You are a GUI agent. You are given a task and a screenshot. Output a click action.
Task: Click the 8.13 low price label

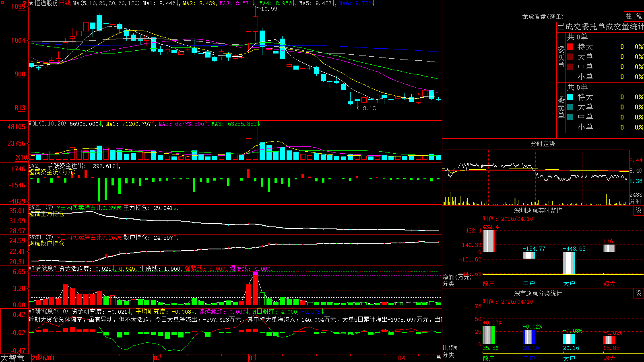(x=369, y=108)
